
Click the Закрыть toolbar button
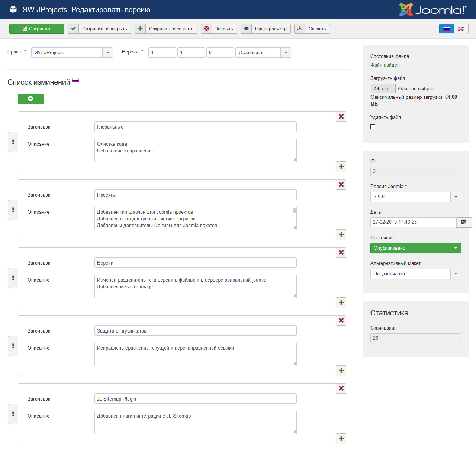pyautogui.click(x=219, y=29)
